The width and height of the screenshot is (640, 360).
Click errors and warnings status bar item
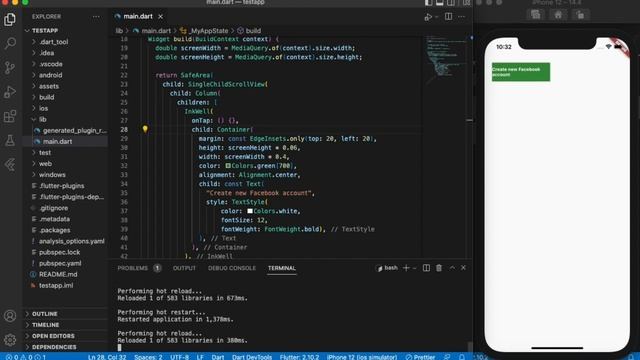tap(26, 357)
